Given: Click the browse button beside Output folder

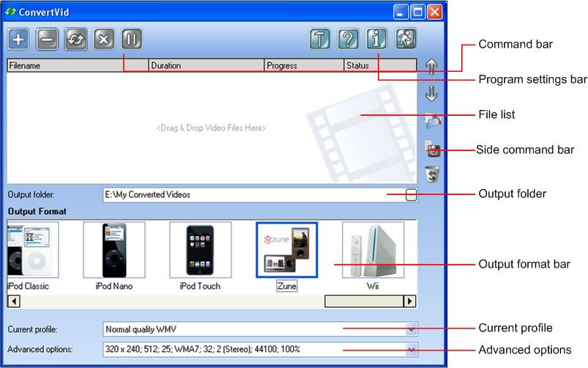Looking at the screenshot, I should [412, 195].
